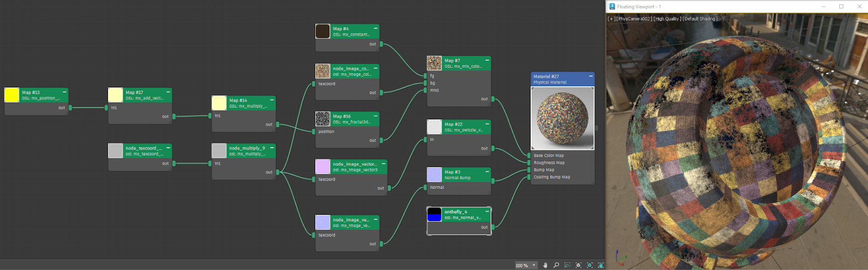
Task: Select the Material #27 title bar
Action: [x=563, y=79]
